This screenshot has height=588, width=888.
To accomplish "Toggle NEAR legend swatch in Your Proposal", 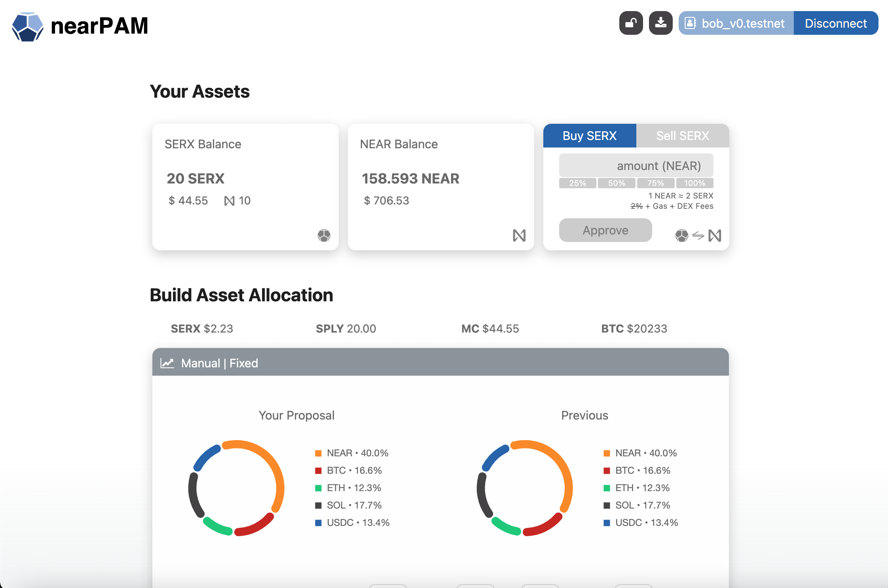I will 318,453.
